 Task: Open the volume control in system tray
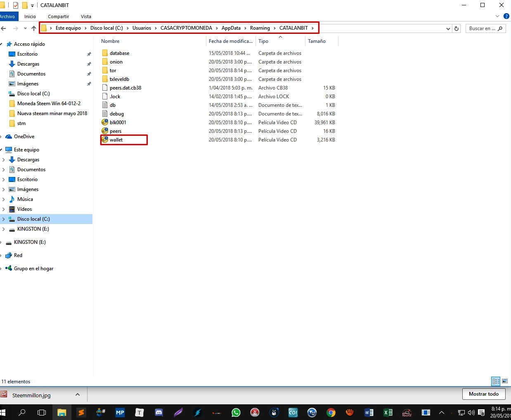[471, 412]
